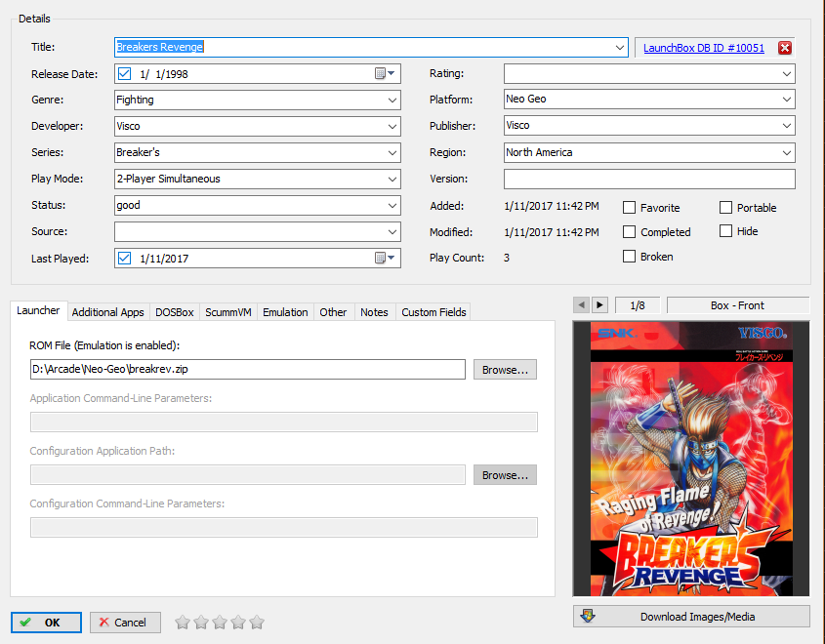Open the Publisher dropdown
Viewport: 825px width, 644px height.
787,125
